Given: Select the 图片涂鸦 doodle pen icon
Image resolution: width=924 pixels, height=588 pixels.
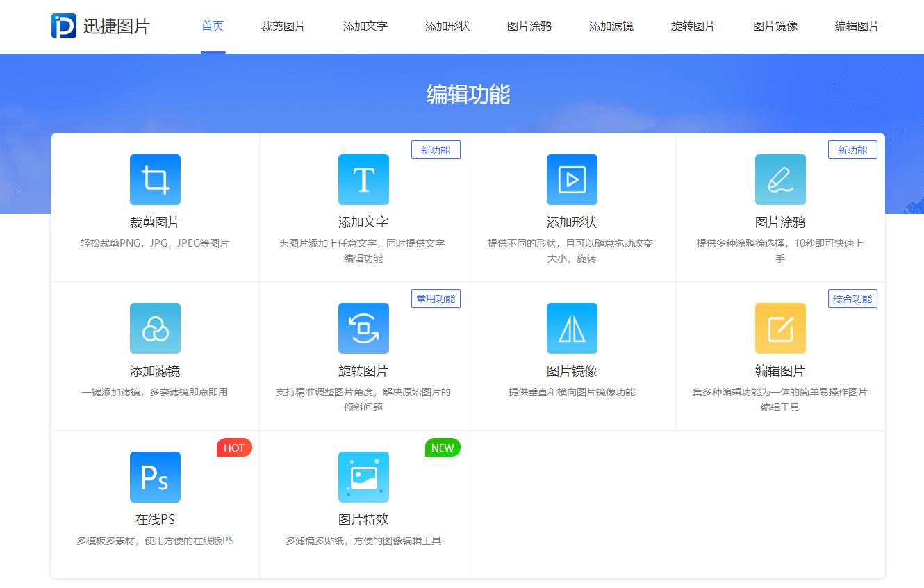Looking at the screenshot, I should tap(780, 179).
